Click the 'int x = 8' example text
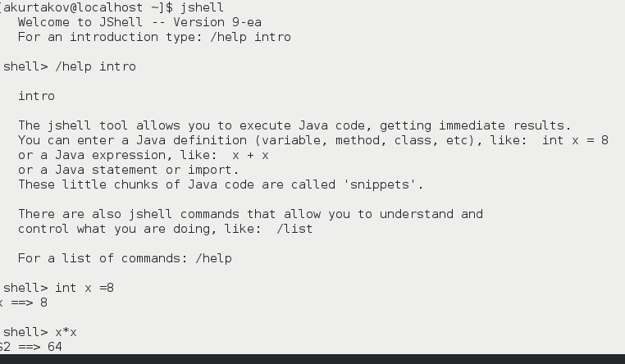625x364 pixels. coord(575,140)
